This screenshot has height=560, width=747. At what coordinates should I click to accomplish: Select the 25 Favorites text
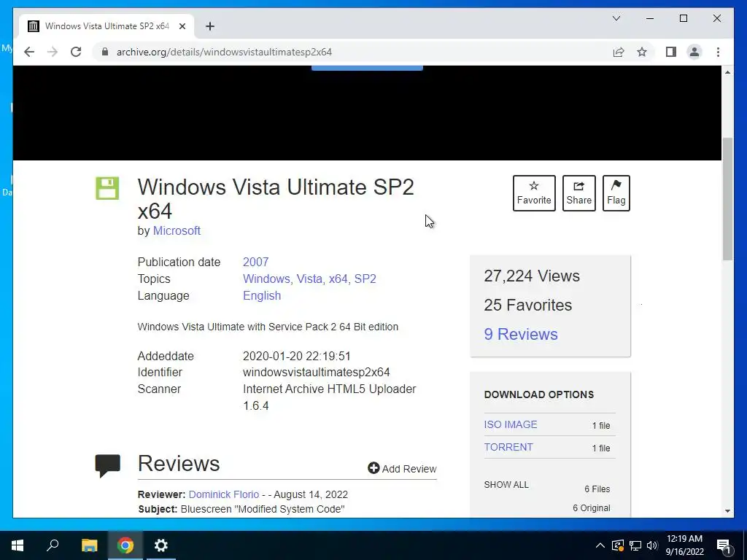[x=528, y=306]
